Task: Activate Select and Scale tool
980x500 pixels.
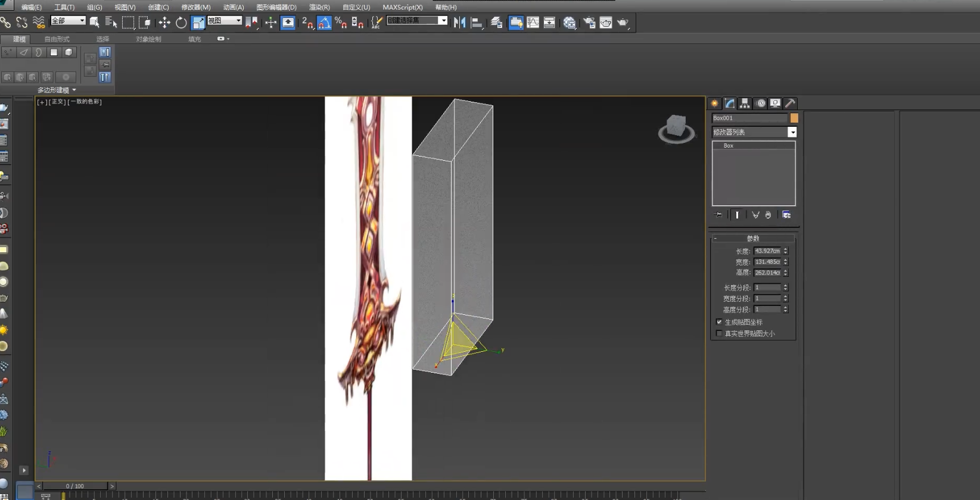Action: click(x=198, y=23)
